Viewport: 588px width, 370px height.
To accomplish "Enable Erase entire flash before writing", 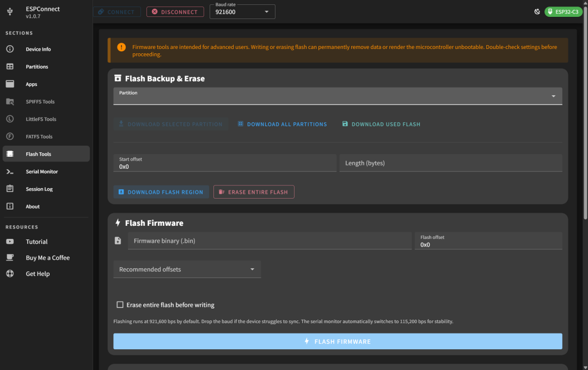I will pyautogui.click(x=120, y=305).
